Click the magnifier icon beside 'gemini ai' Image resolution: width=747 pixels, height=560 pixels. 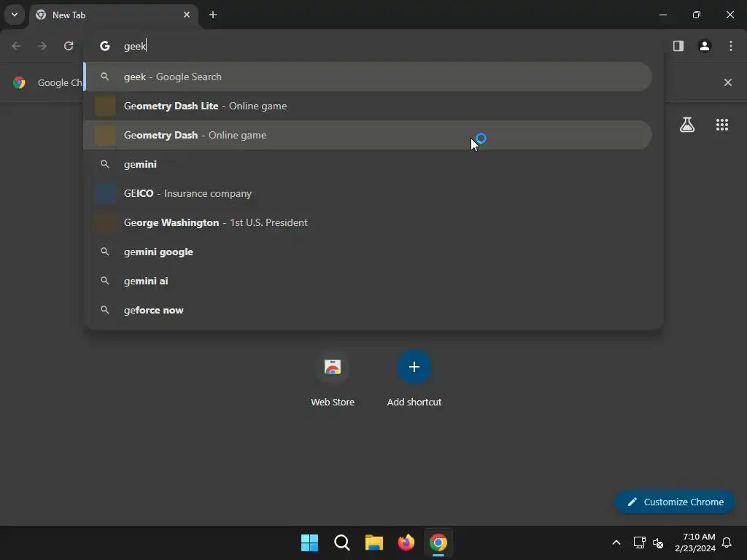pyautogui.click(x=105, y=281)
